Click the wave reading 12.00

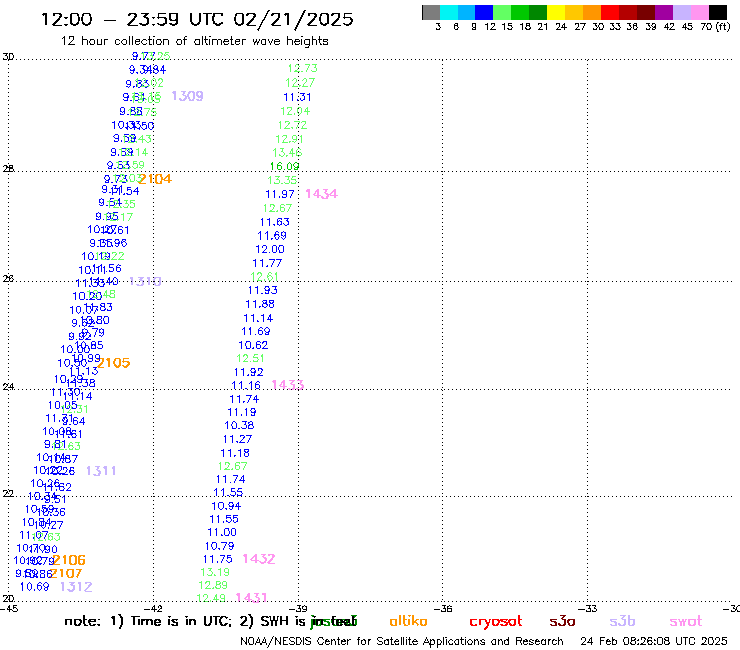269,250
